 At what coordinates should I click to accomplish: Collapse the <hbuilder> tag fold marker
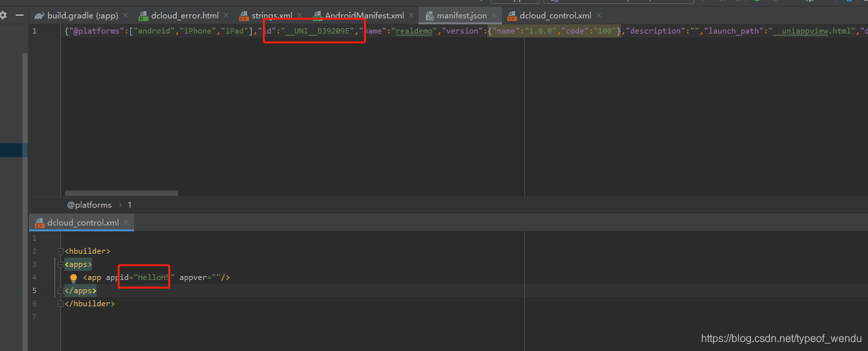click(x=60, y=251)
